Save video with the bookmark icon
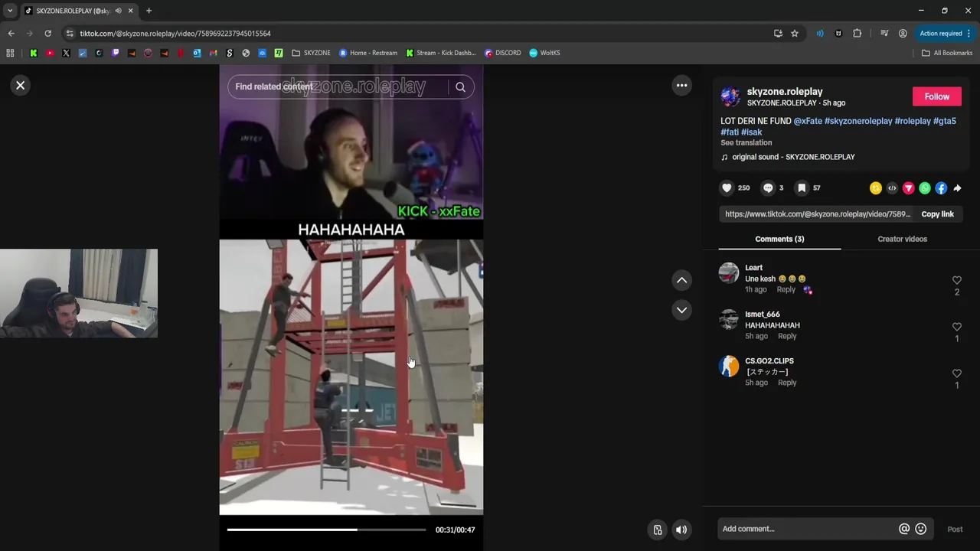The height and width of the screenshot is (551, 980). point(802,187)
